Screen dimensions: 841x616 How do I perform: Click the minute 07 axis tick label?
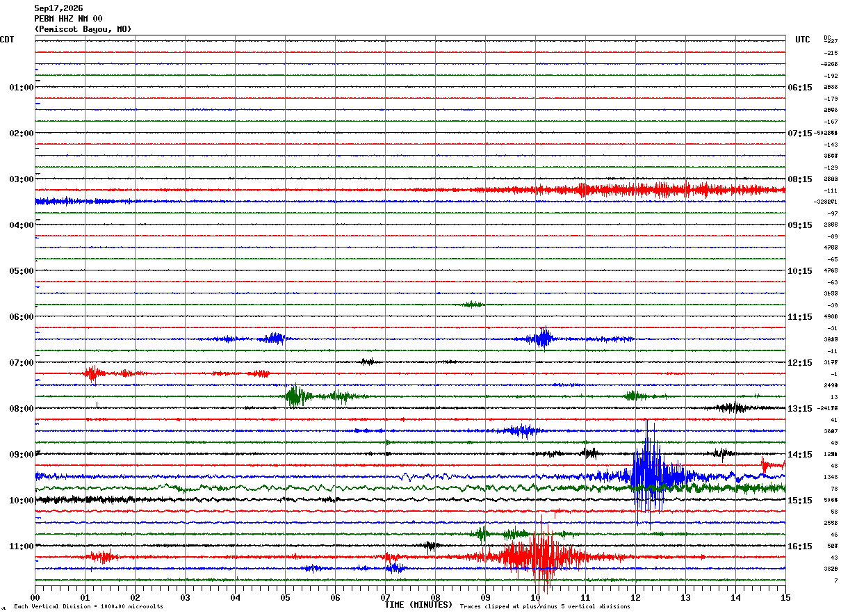[x=385, y=597]
